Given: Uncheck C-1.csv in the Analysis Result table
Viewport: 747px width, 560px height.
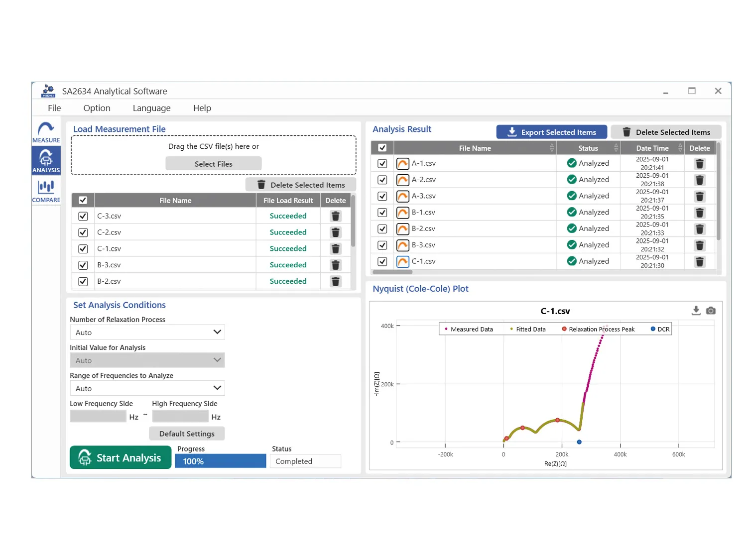Looking at the screenshot, I should pos(382,261).
